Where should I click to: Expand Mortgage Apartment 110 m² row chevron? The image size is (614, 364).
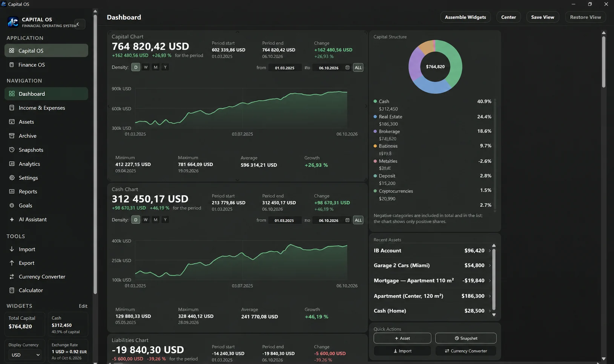[490, 281]
